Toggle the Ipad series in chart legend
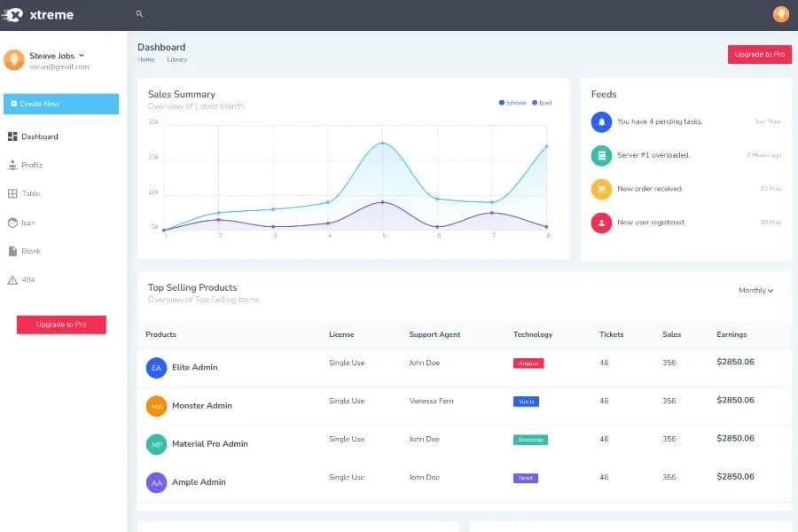Image resolution: width=798 pixels, height=532 pixels. coord(542,103)
